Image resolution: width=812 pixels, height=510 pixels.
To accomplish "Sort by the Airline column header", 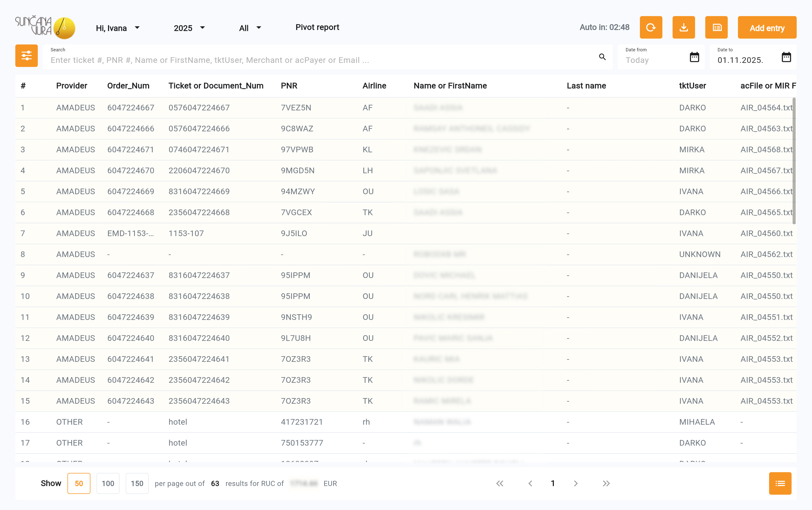I will [x=374, y=86].
